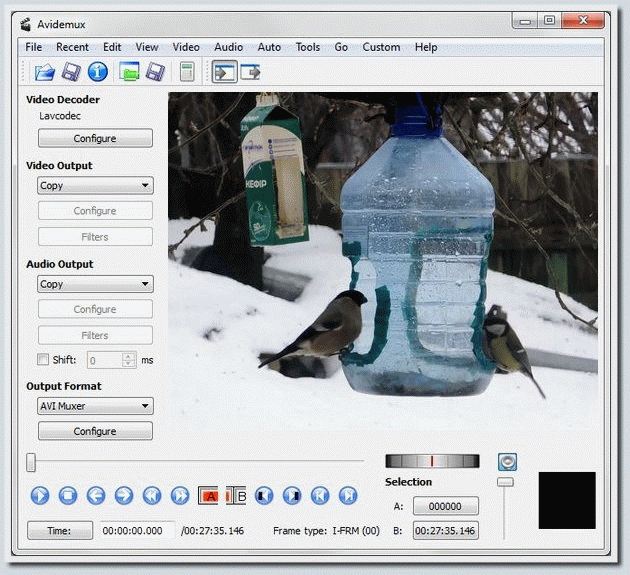The width and height of the screenshot is (630, 575).
Task: Click selection B value 00:27:35.146 button
Action: click(x=446, y=531)
